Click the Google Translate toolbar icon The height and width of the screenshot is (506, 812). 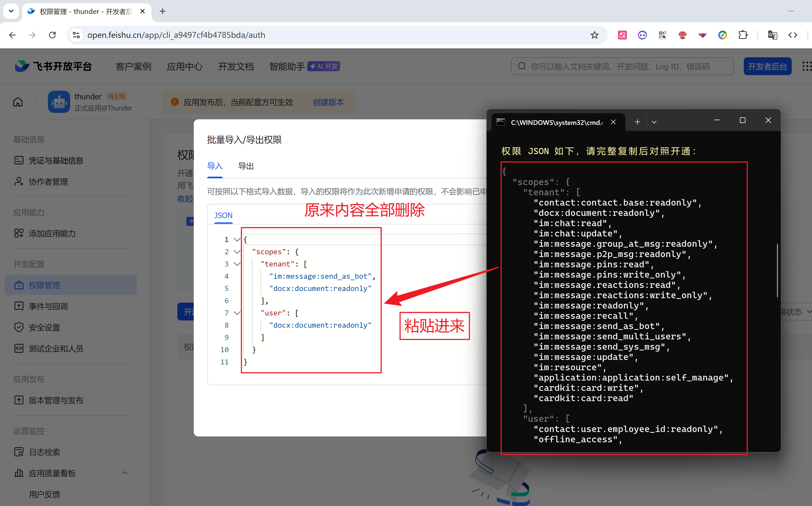[772, 35]
